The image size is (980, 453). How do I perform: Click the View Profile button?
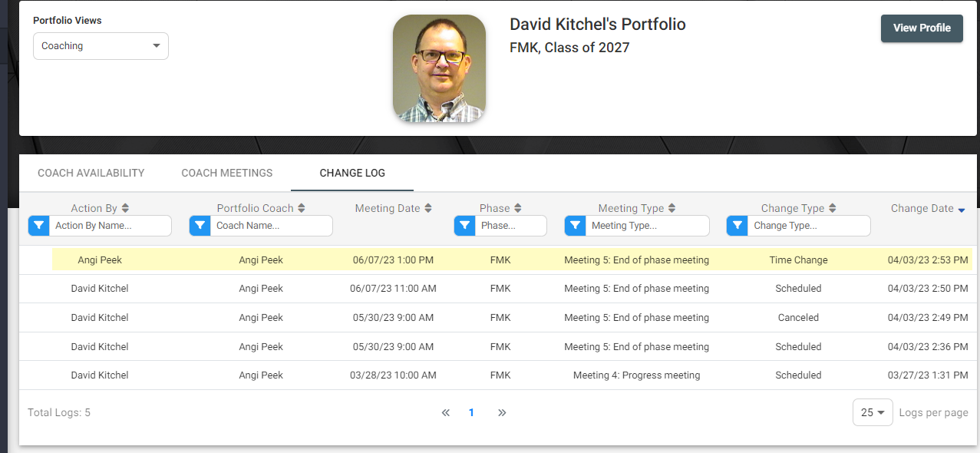click(x=922, y=28)
